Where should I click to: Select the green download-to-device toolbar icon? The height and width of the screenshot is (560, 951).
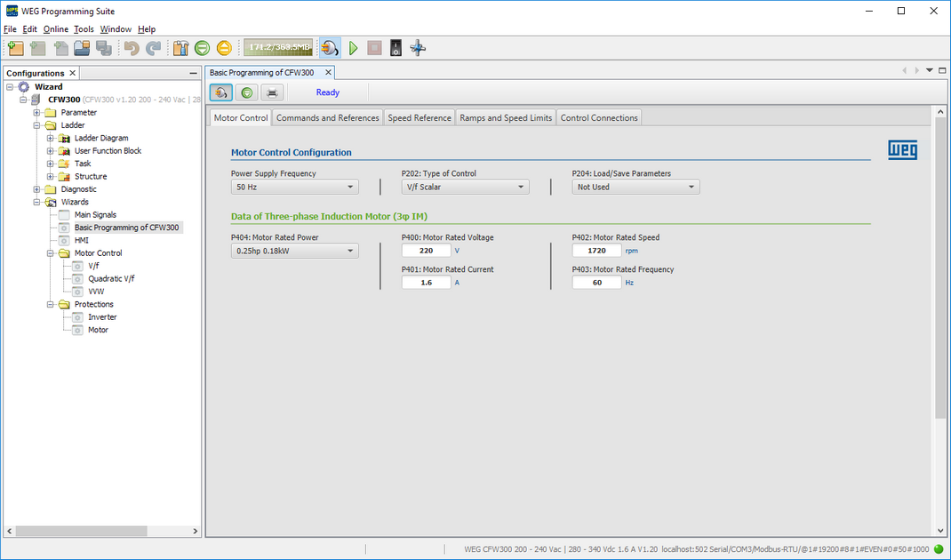coord(202,48)
